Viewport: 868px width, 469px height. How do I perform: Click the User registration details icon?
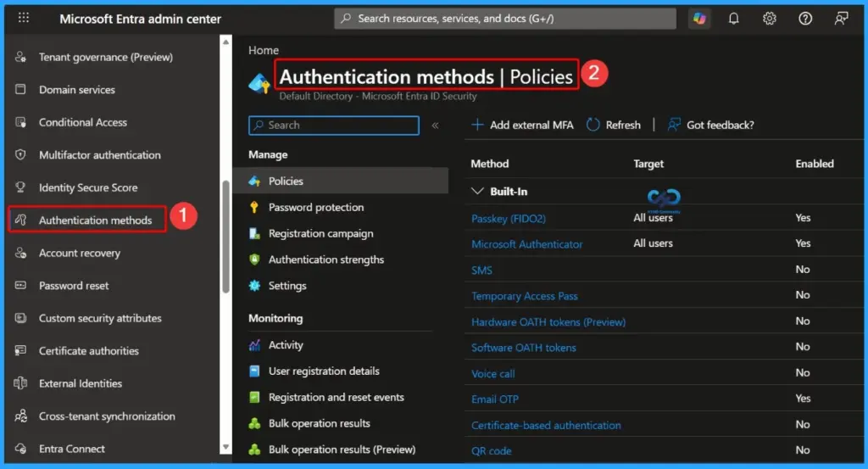click(254, 371)
